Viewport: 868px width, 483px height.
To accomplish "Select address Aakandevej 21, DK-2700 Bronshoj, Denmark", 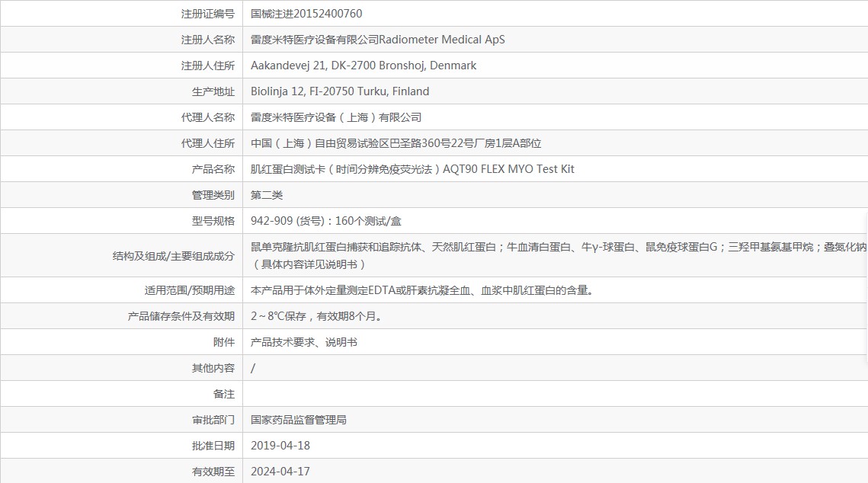I will point(364,66).
